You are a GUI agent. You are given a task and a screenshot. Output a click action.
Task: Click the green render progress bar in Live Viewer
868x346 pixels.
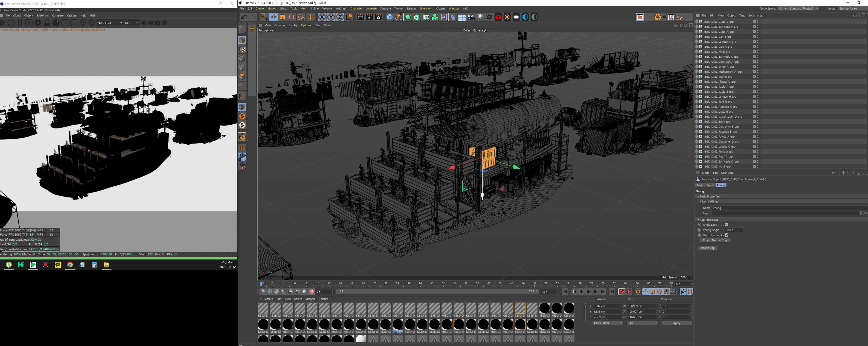119,258
